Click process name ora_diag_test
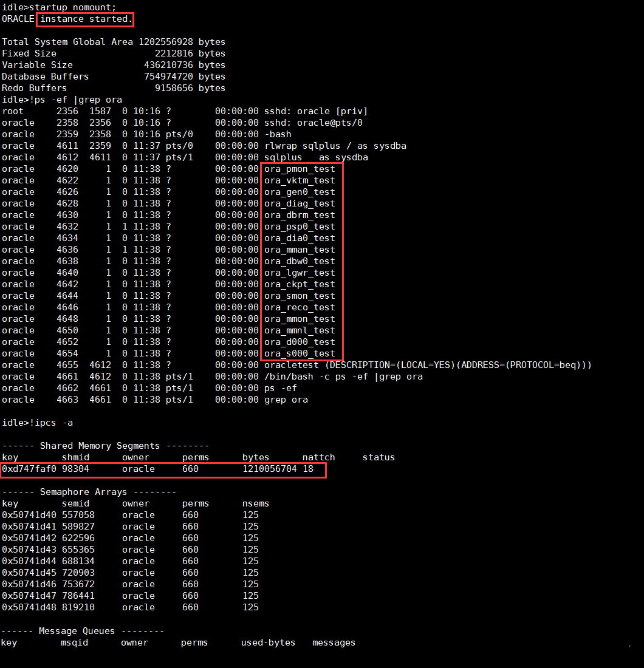The width and height of the screenshot is (644, 668). [300, 203]
